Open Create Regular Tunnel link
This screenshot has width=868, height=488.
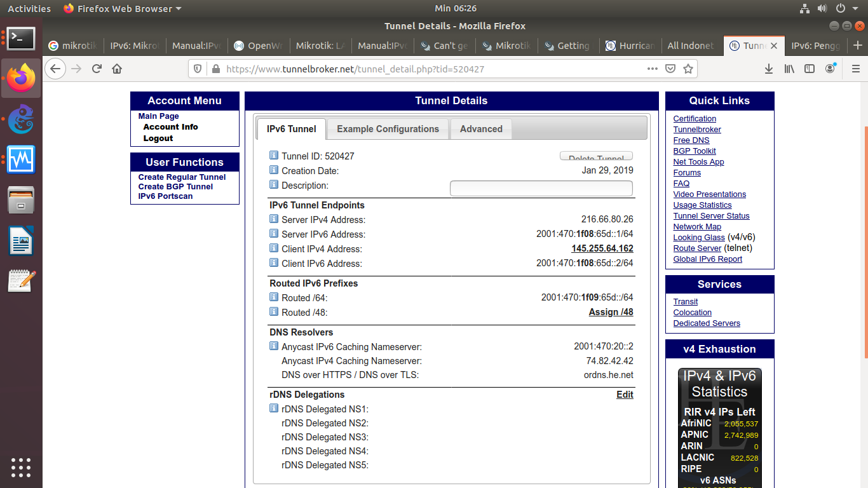point(182,177)
